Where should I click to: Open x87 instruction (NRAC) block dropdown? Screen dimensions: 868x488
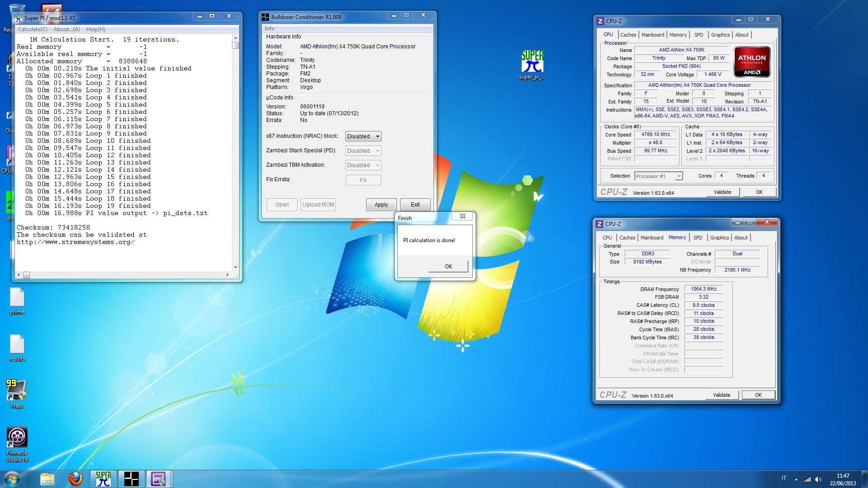pos(363,136)
